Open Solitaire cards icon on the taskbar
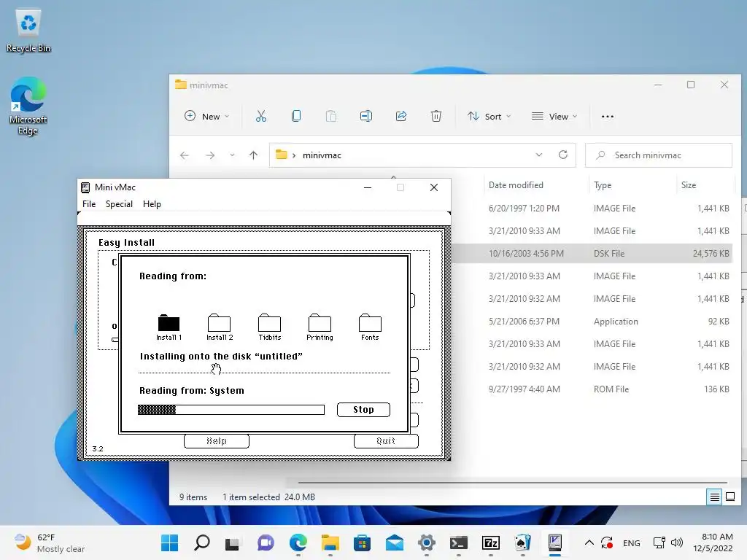 click(x=522, y=542)
